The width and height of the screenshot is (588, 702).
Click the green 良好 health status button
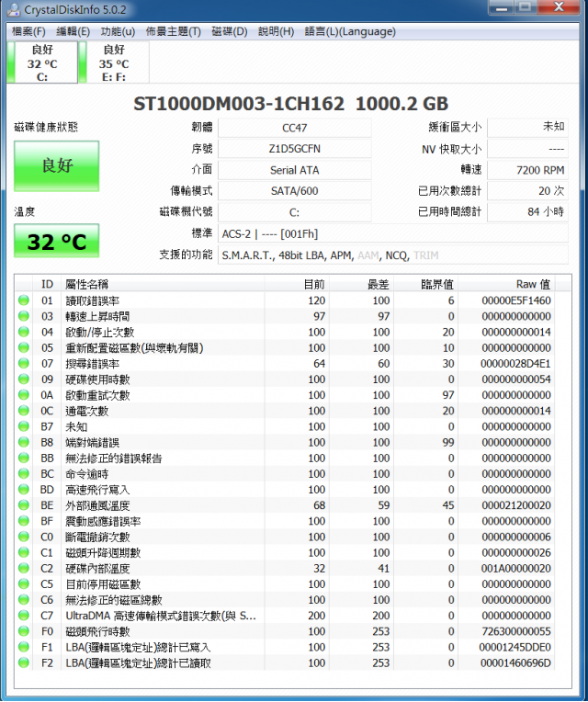56,165
